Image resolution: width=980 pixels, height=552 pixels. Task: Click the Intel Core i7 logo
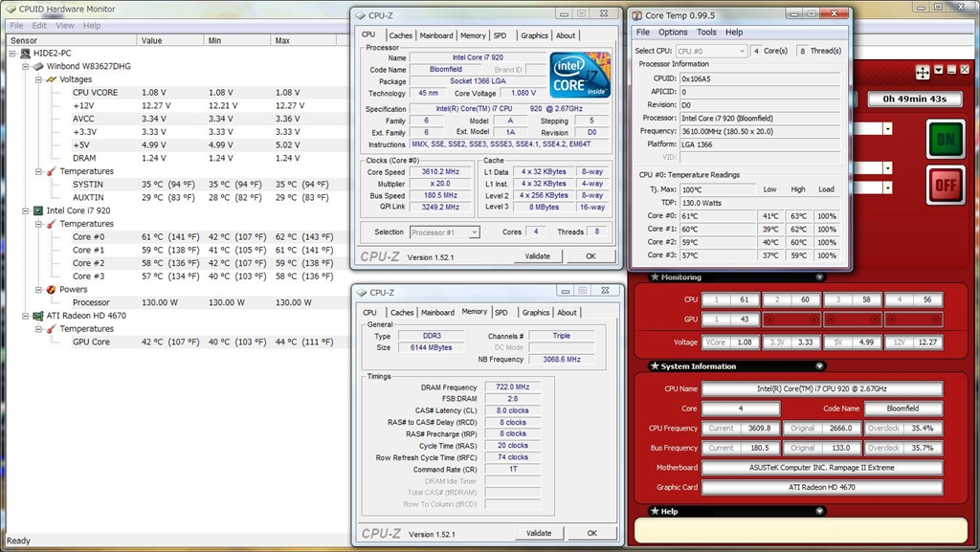click(x=580, y=76)
